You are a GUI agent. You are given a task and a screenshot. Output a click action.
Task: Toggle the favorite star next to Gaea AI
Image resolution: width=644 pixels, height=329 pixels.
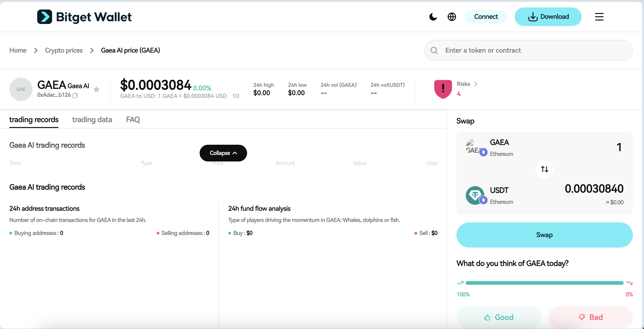point(97,90)
